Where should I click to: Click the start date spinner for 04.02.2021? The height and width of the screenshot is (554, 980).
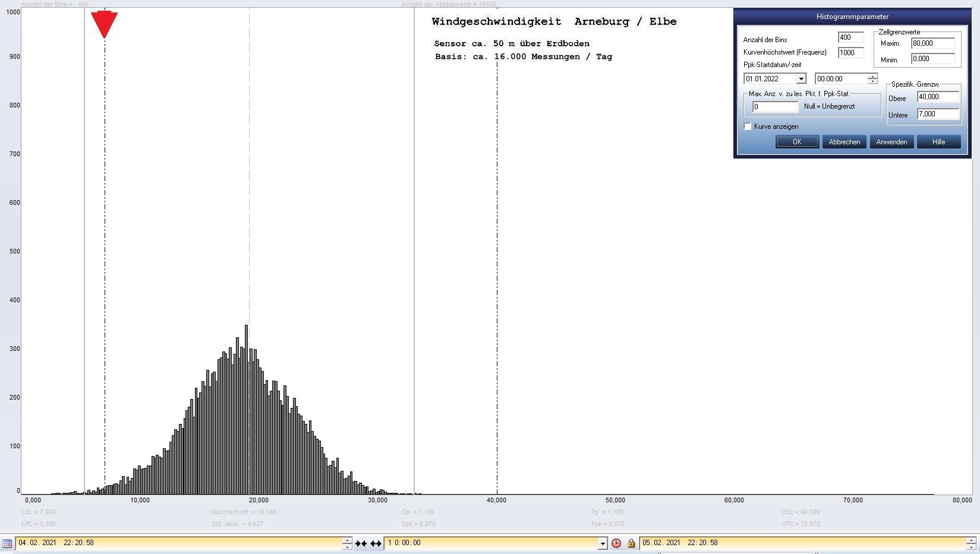click(x=347, y=543)
